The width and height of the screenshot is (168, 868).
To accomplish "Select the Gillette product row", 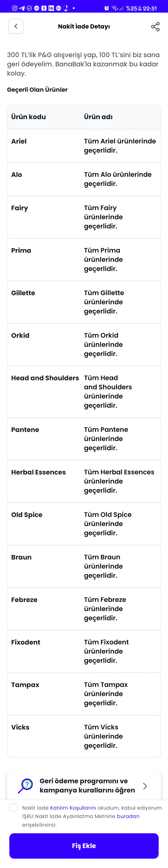I will (x=84, y=302).
